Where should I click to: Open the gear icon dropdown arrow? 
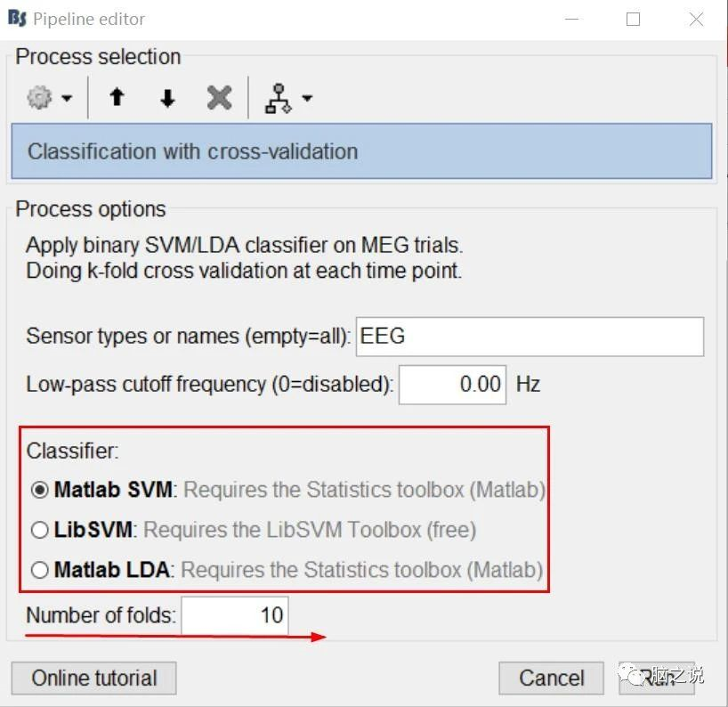click(67, 98)
